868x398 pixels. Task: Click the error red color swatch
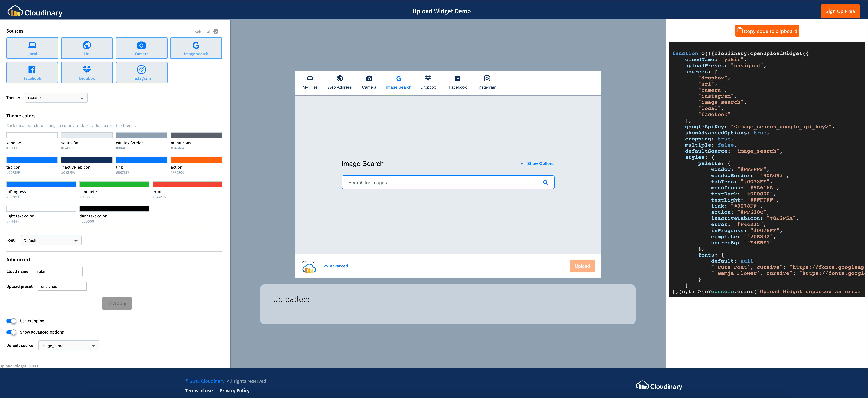(187, 184)
